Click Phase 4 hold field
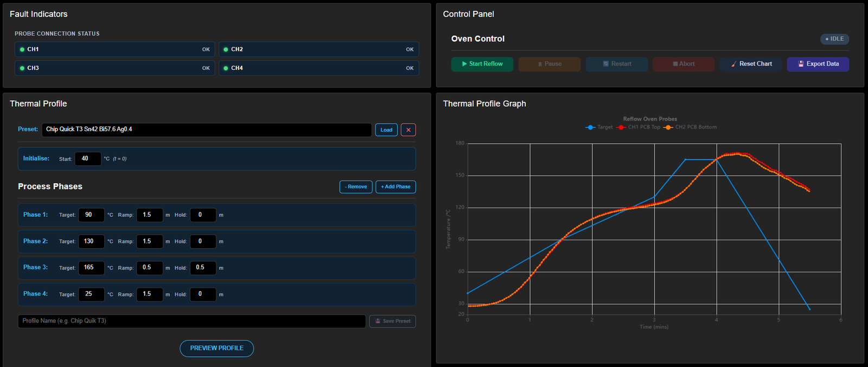The width and height of the screenshot is (868, 367). [x=203, y=294]
